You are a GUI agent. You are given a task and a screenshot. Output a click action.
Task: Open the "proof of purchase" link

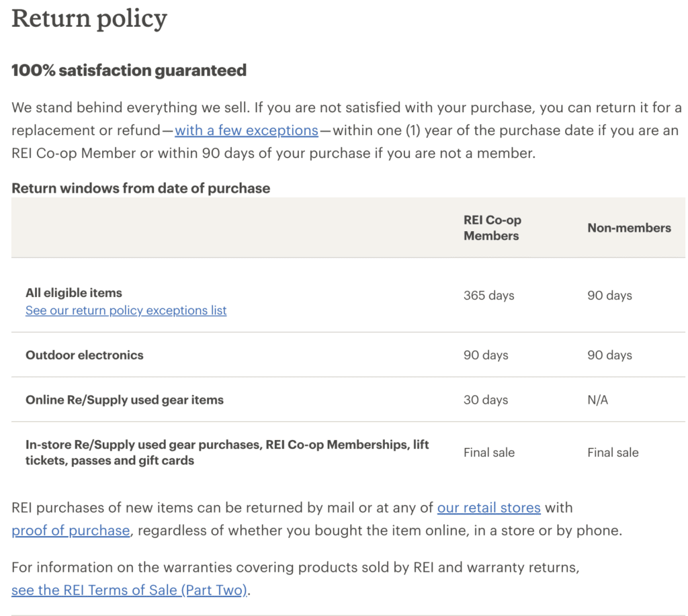click(x=71, y=531)
